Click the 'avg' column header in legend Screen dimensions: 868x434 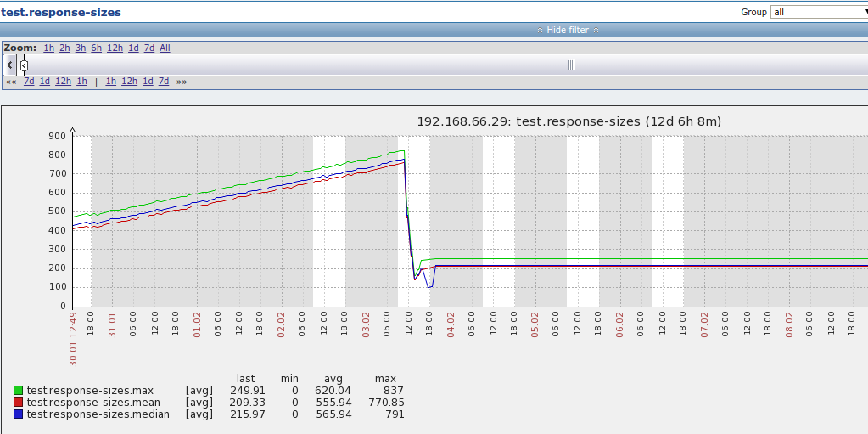(x=333, y=379)
